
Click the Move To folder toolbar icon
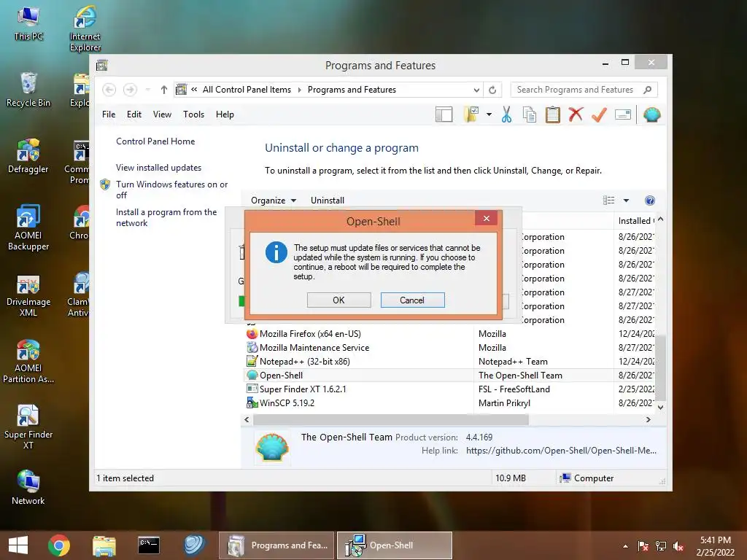471,114
